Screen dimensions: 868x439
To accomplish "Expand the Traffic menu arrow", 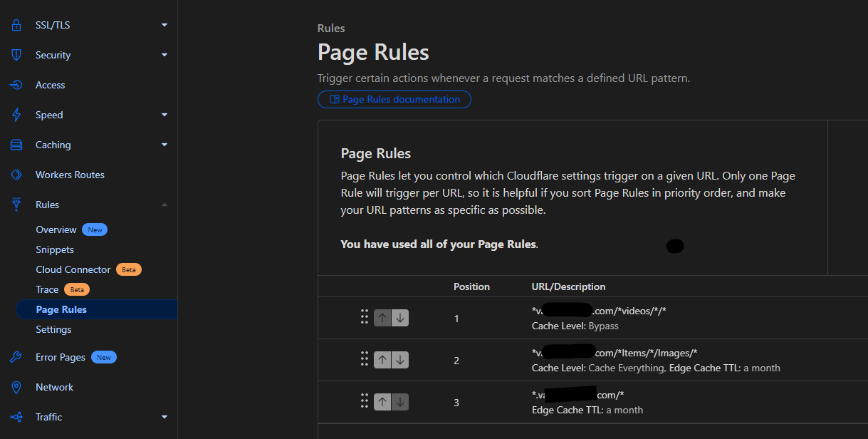I will 164,417.
